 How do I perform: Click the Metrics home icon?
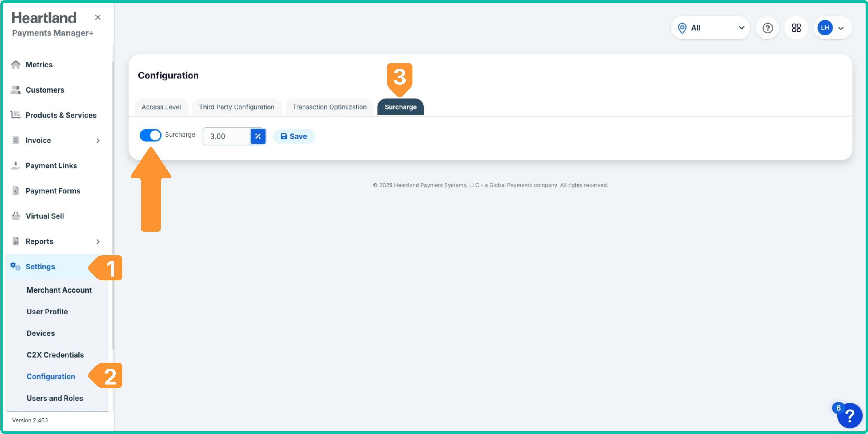click(16, 64)
